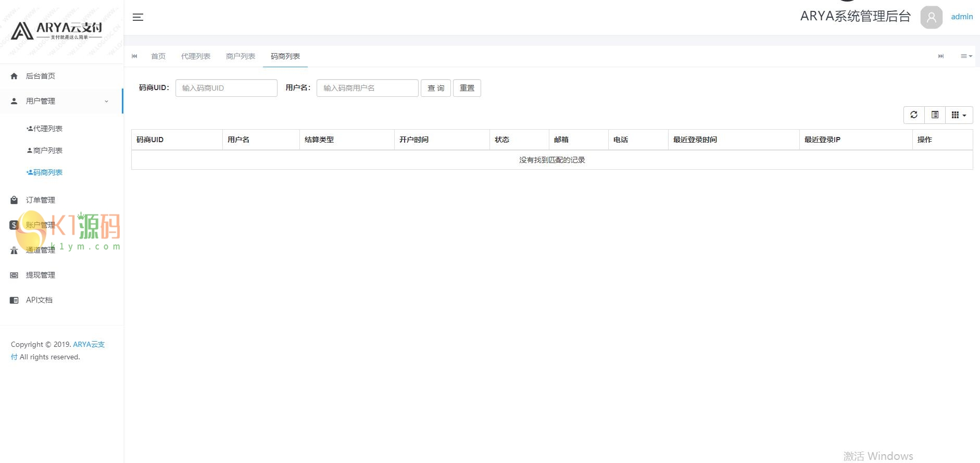Toggle the sidebar with the hamburger icon
This screenshot has height=463, width=980.
[138, 17]
